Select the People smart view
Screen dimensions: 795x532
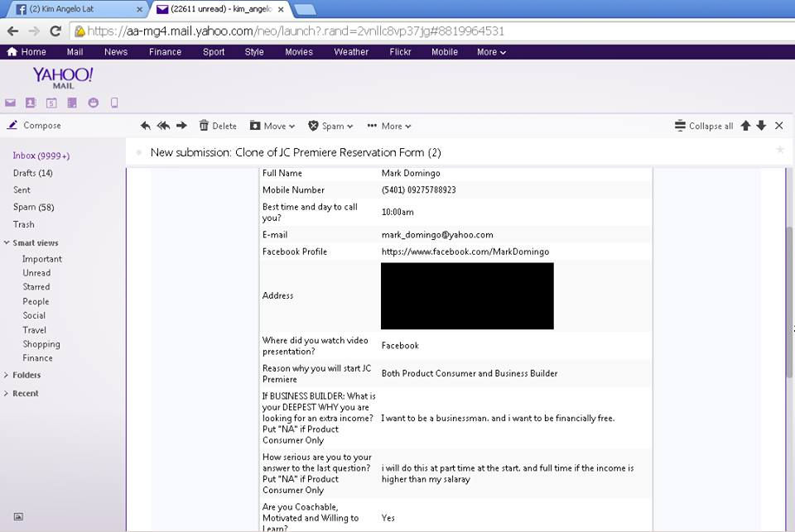(36, 301)
